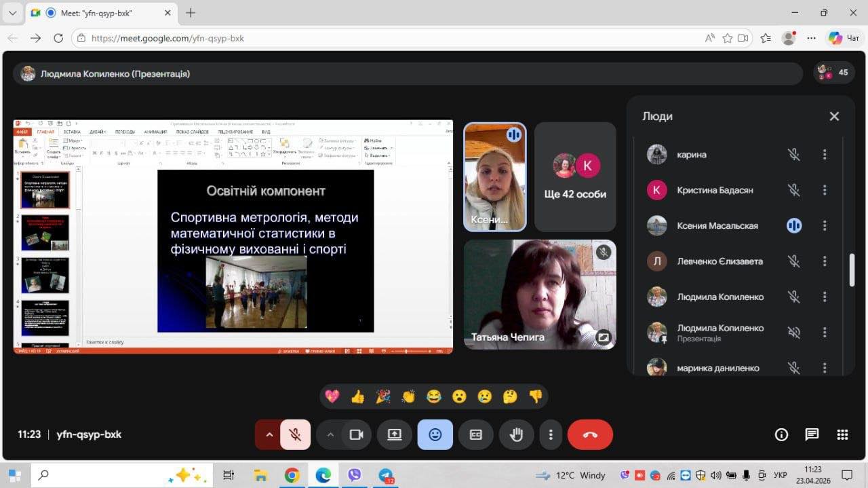Image resolution: width=868 pixels, height=488 pixels.
Task: Click the Ще 42 особи tile
Action: point(575,176)
